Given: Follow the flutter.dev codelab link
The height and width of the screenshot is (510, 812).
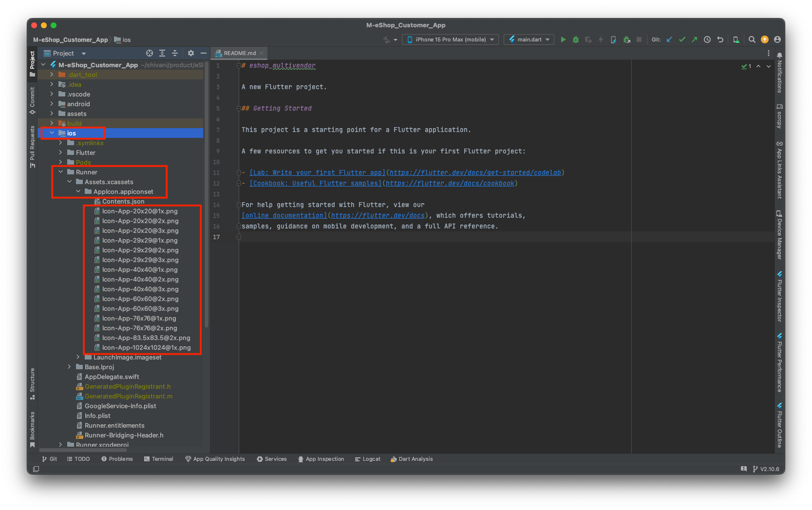Looking at the screenshot, I should (475, 172).
